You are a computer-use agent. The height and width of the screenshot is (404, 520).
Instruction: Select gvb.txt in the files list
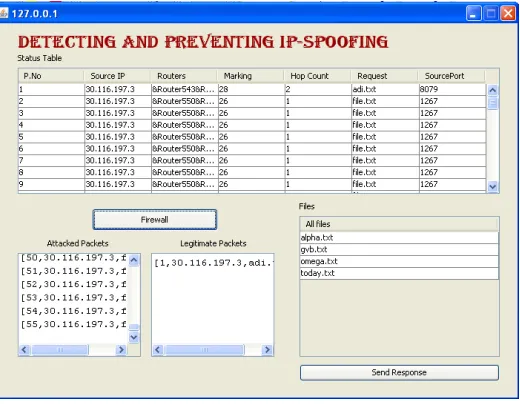click(399, 249)
